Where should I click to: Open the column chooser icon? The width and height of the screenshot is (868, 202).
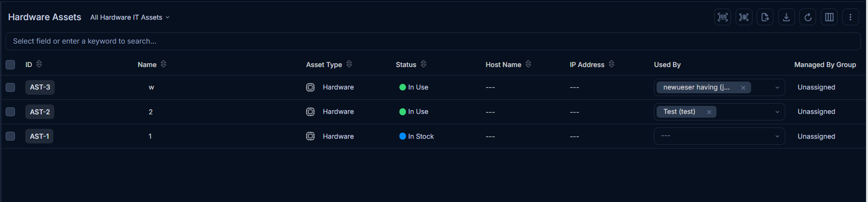click(x=829, y=17)
